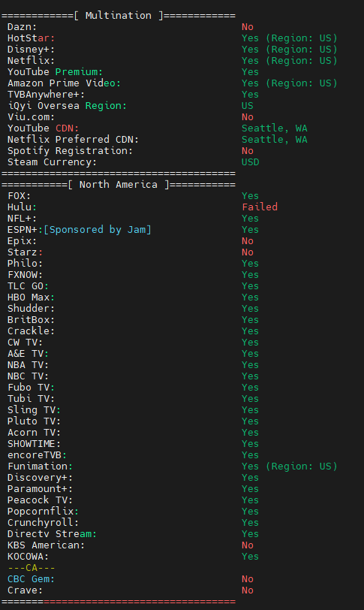The width and height of the screenshot is (364, 610).
Task: Click the Peacock TV label
Action: pyautogui.click(x=40, y=500)
